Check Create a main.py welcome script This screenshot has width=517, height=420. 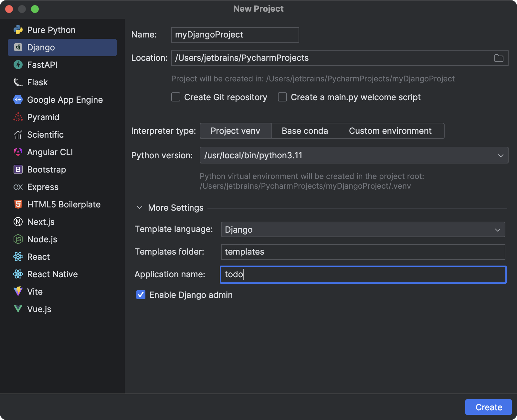282,97
